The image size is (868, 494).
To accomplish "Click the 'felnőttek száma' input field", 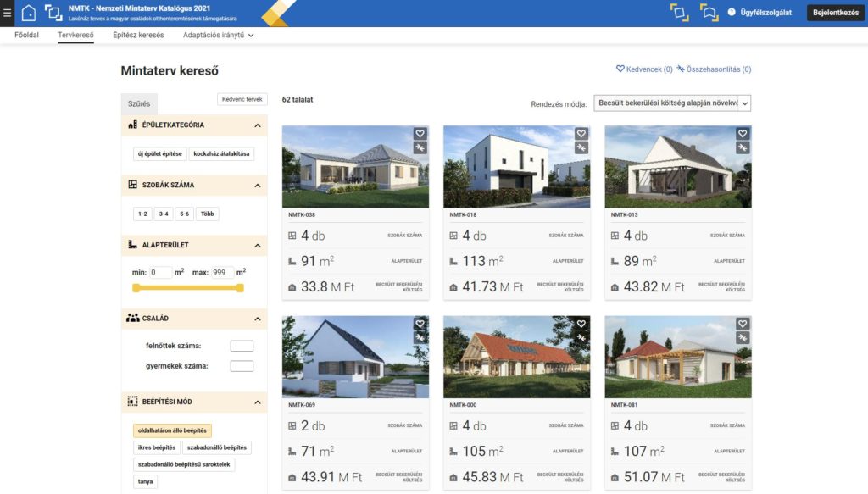I will pos(242,346).
